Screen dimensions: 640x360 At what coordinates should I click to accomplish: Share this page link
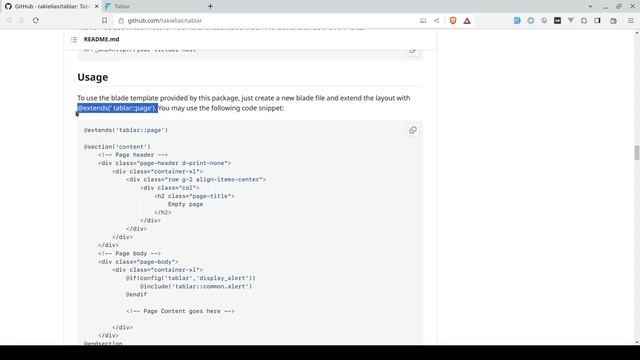tap(437, 20)
